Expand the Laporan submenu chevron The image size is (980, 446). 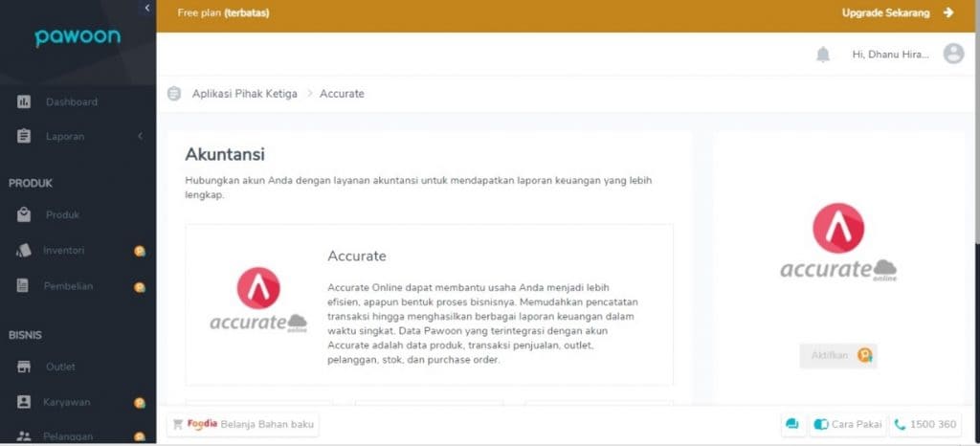[x=140, y=136]
